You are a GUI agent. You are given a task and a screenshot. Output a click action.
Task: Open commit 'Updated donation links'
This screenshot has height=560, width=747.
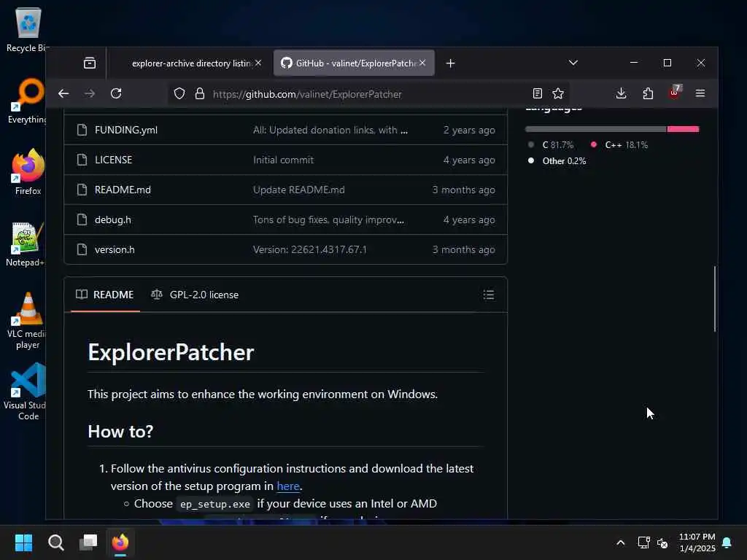(x=330, y=130)
